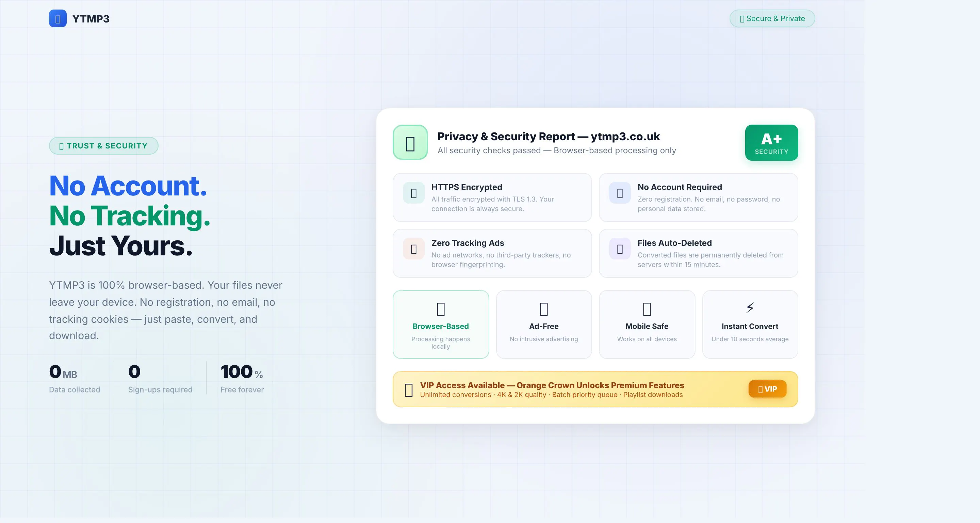Viewport: 980px width, 523px height.
Task: Click "No intrusive advertising" caption
Action: [x=544, y=339]
